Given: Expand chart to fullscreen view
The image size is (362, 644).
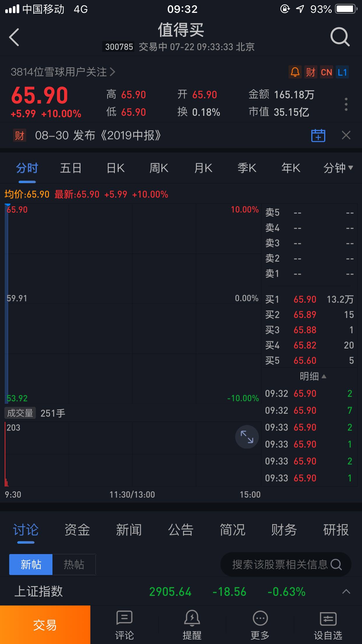Looking at the screenshot, I should 247,437.
